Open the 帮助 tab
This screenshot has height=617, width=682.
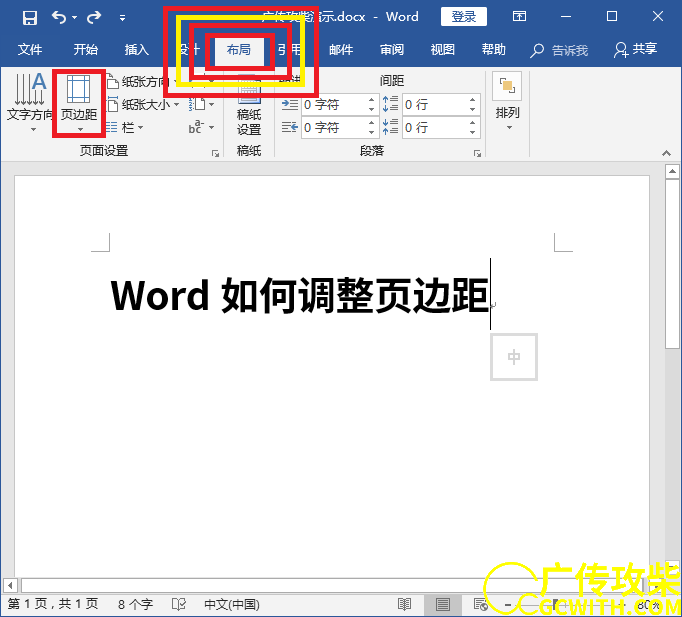coord(494,50)
